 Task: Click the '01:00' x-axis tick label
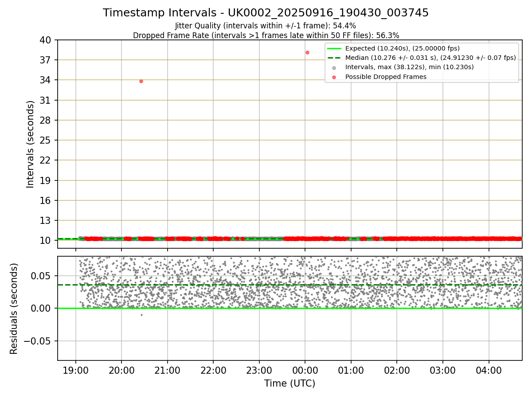[351, 370]
